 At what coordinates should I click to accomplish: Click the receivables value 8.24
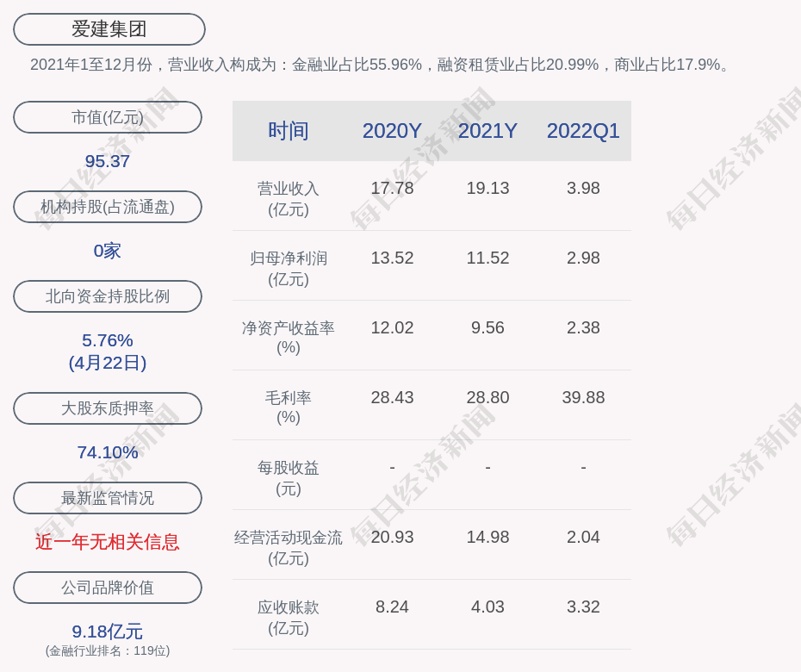click(392, 607)
